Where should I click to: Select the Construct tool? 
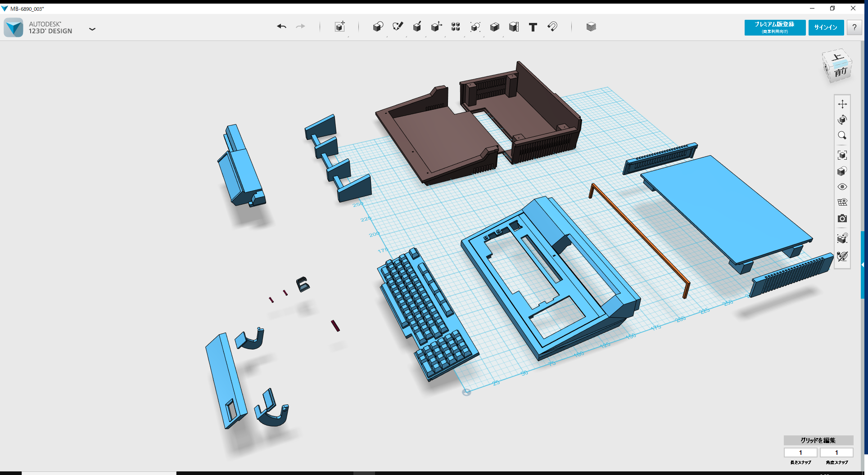(417, 27)
